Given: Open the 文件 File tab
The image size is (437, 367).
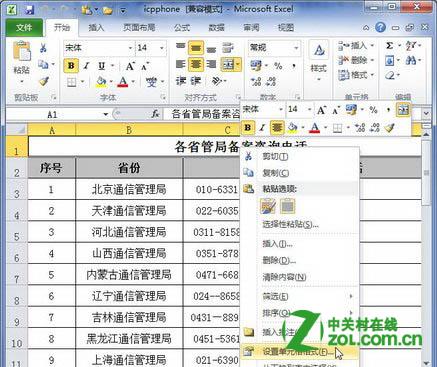Looking at the screenshot, I should tap(24, 27).
